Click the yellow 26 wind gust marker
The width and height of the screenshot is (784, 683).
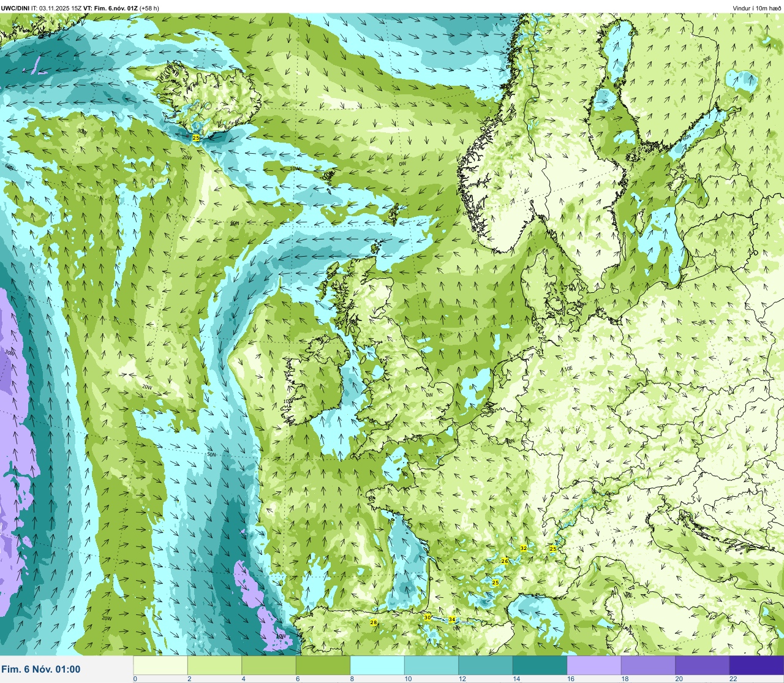tap(505, 561)
